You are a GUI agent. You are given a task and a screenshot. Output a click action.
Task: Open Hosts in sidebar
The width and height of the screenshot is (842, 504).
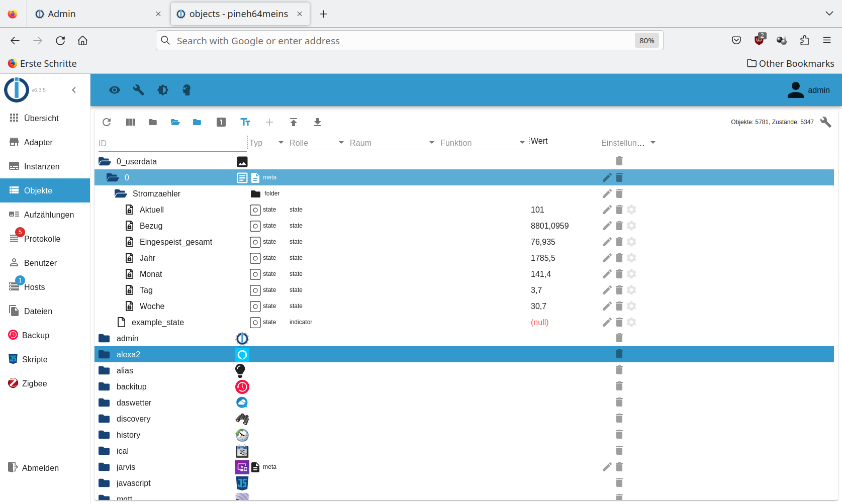click(x=45, y=287)
